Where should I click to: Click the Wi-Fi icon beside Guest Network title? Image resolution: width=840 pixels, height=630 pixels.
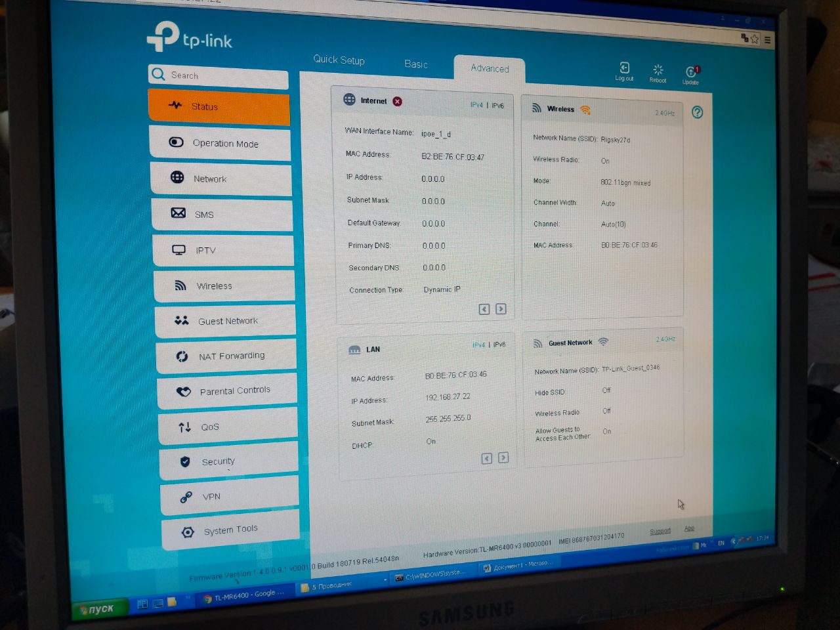tap(603, 342)
